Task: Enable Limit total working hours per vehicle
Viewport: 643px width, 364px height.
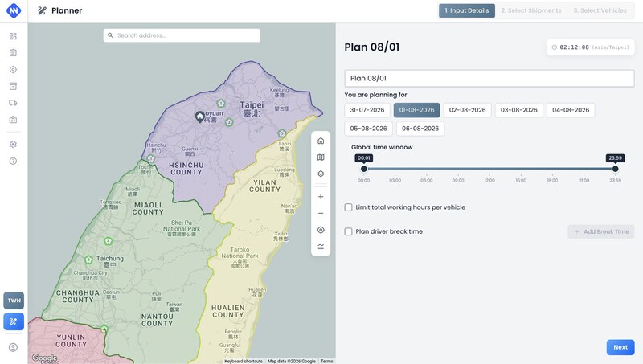Action: pyautogui.click(x=349, y=207)
